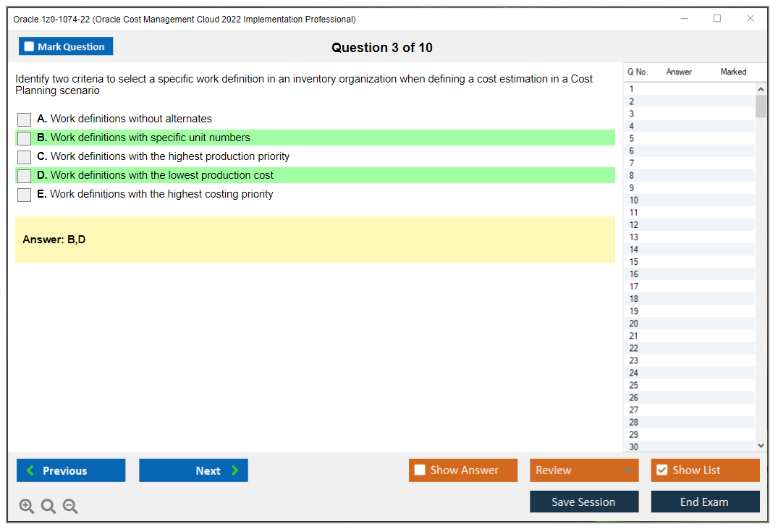Viewport: 778px width, 532px height.
Task: Disable the Show List checkbox
Action: coord(661,470)
